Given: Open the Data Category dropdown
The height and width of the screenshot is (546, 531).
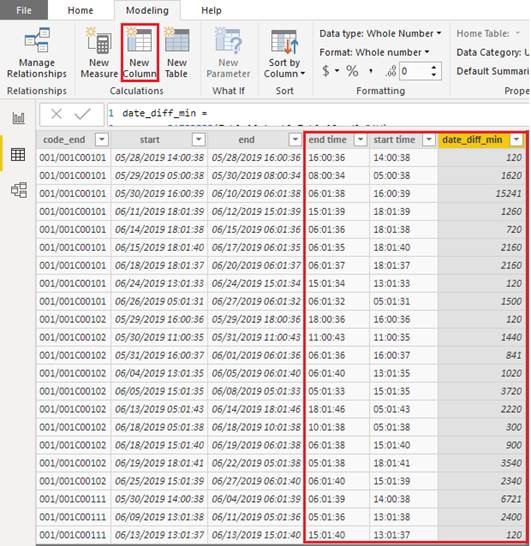Looking at the screenshot, I should (493, 53).
